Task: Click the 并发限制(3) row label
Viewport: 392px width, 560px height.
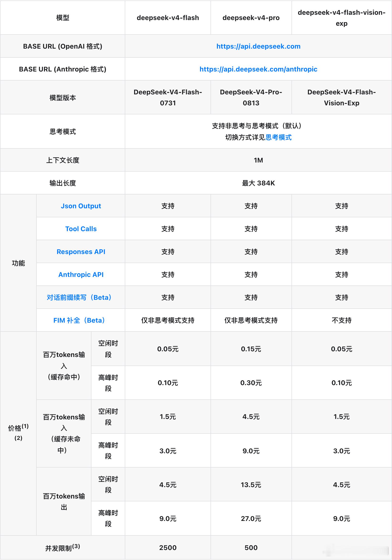Action: click(x=63, y=548)
